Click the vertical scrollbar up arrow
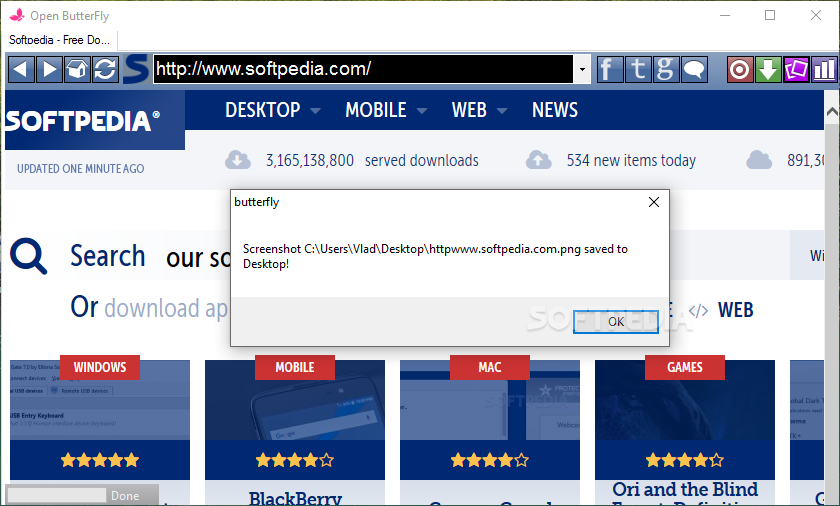Image resolution: width=840 pixels, height=506 pixels. 832,112
